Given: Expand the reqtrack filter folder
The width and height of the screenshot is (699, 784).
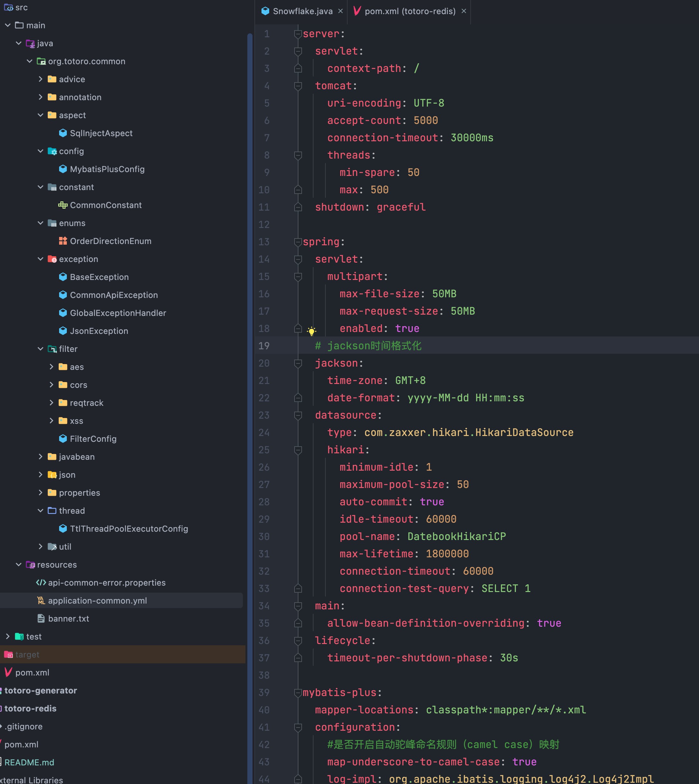Looking at the screenshot, I should click(x=51, y=403).
